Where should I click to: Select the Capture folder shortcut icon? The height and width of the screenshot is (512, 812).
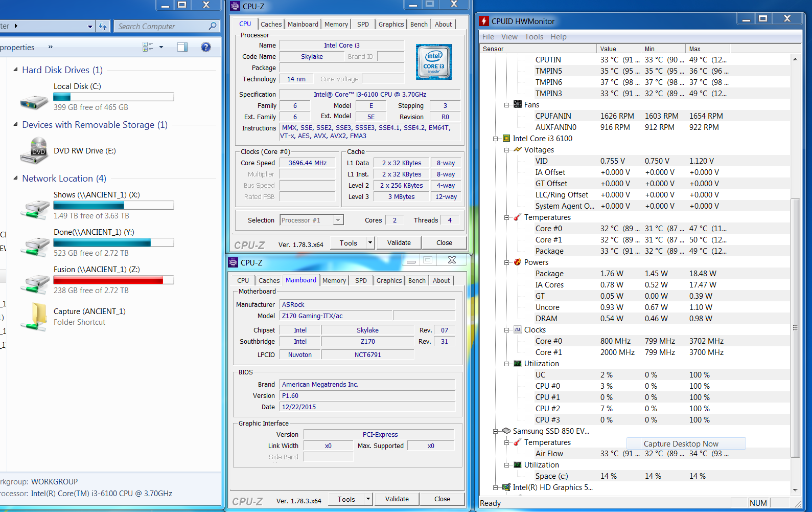coord(34,317)
